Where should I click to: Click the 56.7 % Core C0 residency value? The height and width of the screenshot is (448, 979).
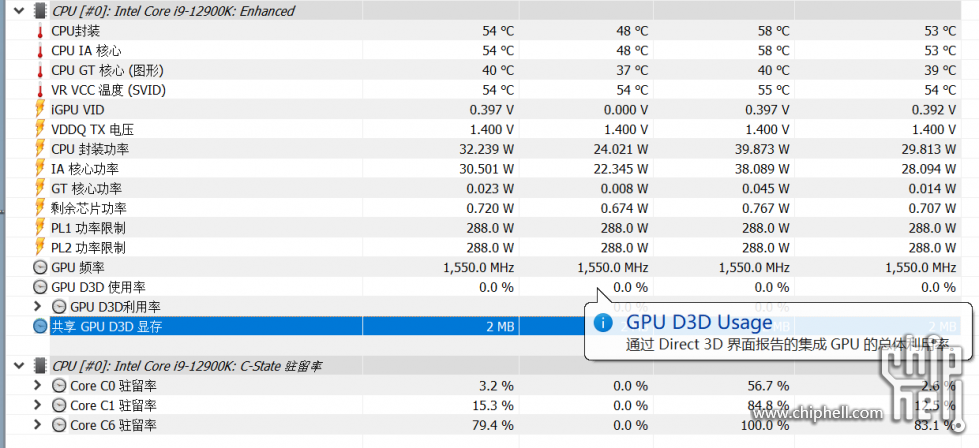[x=769, y=386]
